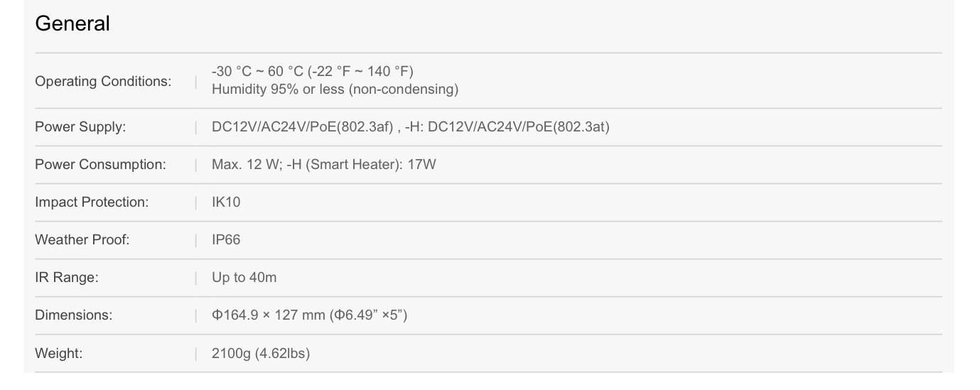Select the Dimensions label
The height and width of the screenshot is (390, 980).
point(73,315)
